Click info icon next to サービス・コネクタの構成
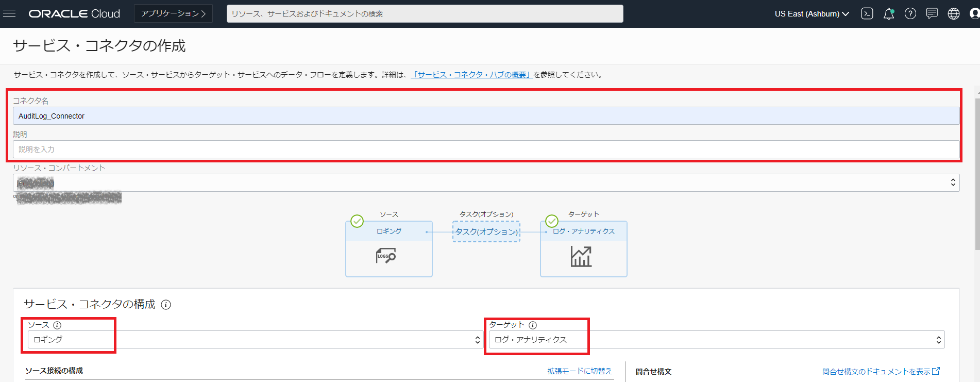 [x=166, y=305]
